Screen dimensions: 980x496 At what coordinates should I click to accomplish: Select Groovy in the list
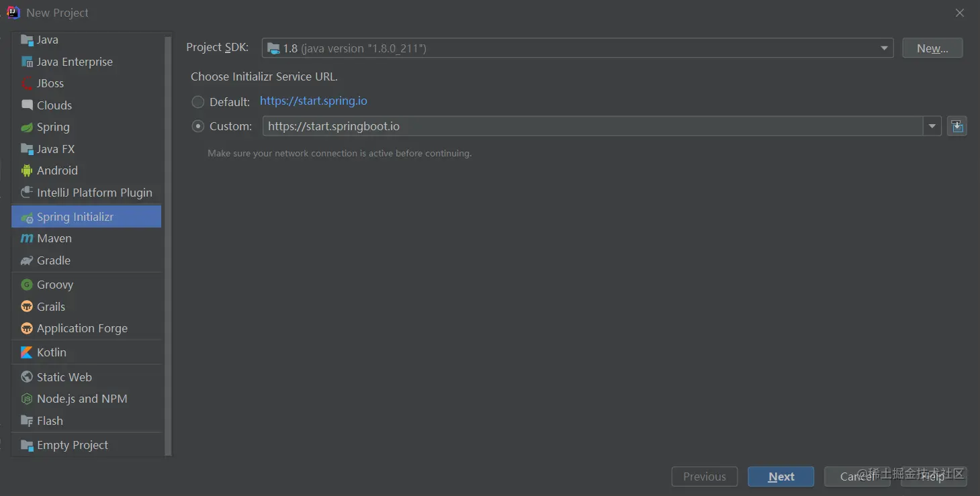55,285
